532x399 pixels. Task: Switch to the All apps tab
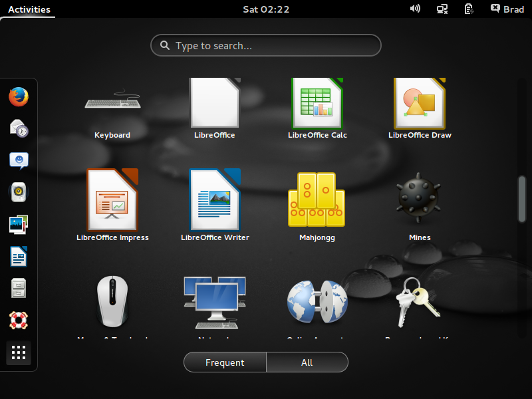[x=307, y=362]
